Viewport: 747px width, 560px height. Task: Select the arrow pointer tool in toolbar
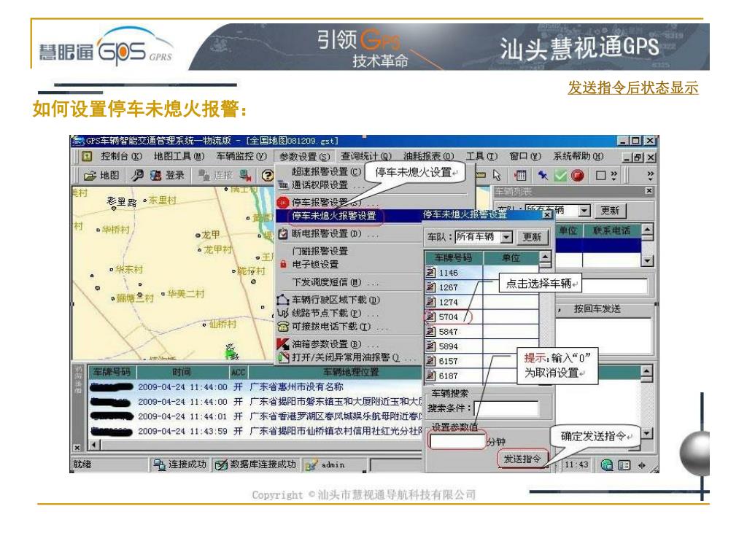497,176
